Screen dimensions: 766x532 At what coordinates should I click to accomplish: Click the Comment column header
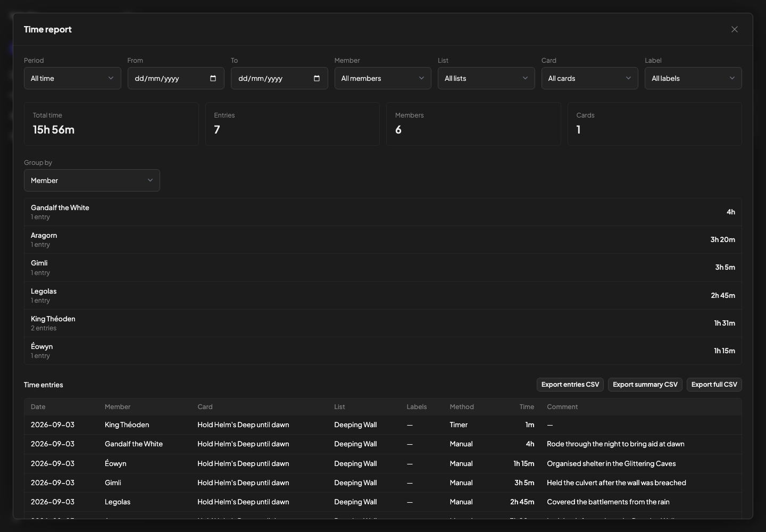point(562,407)
